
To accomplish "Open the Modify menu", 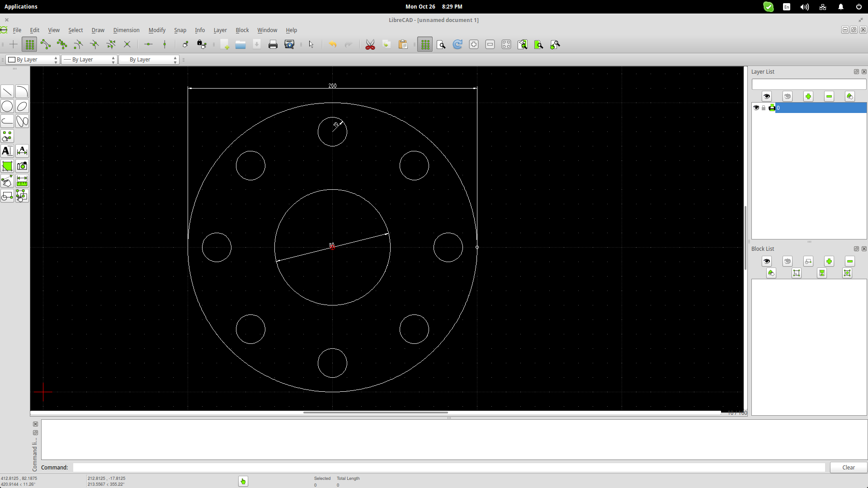I will pos(157,30).
